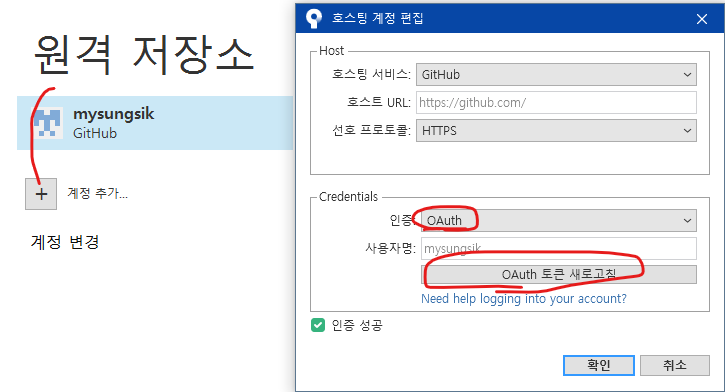The image size is (725, 392).
Task: Open the hosting service GitHub dropdown
Action: (x=556, y=75)
